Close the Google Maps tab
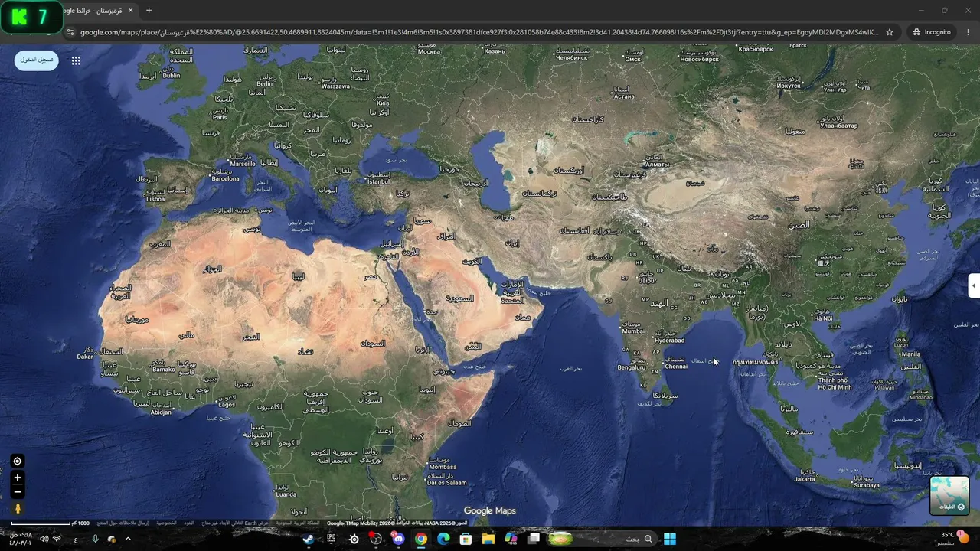980x551 pixels. click(131, 11)
